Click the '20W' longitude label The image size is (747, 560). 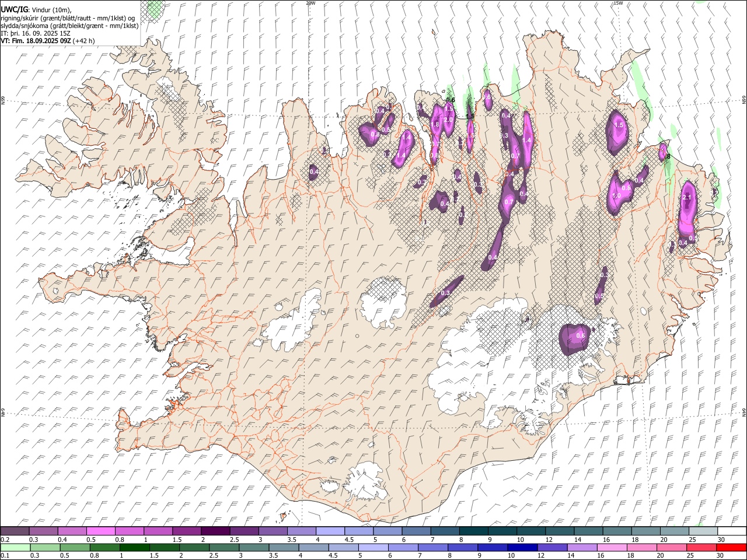pos(310,3)
